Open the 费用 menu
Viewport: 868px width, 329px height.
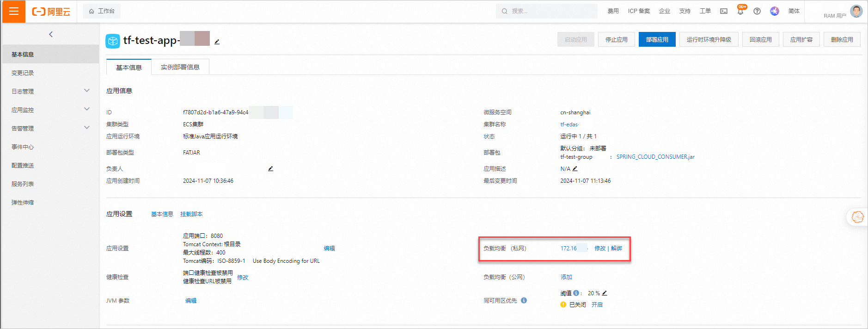click(x=613, y=11)
